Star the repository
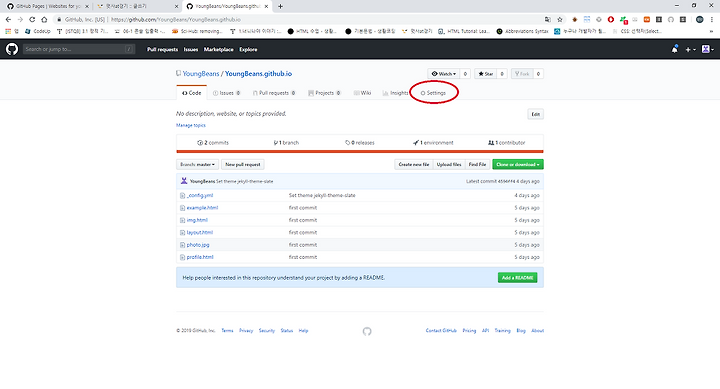Image resolution: width=720 pixels, height=389 pixels. (x=486, y=74)
